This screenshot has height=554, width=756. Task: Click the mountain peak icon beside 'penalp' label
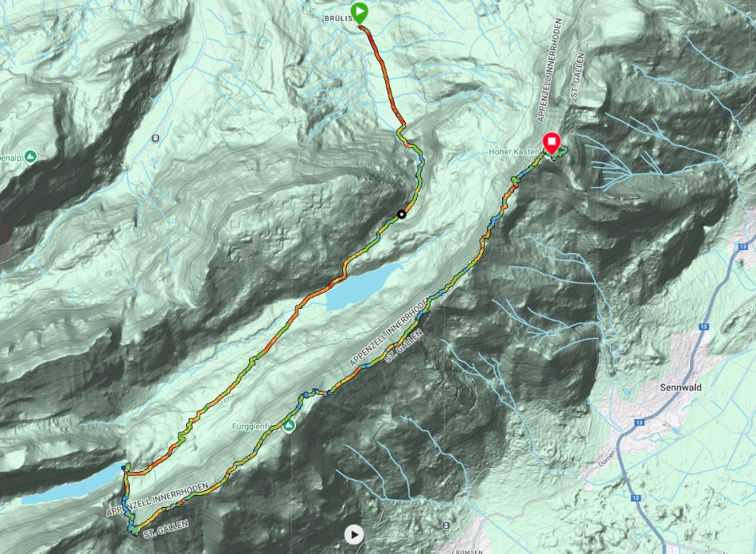pos(30,156)
